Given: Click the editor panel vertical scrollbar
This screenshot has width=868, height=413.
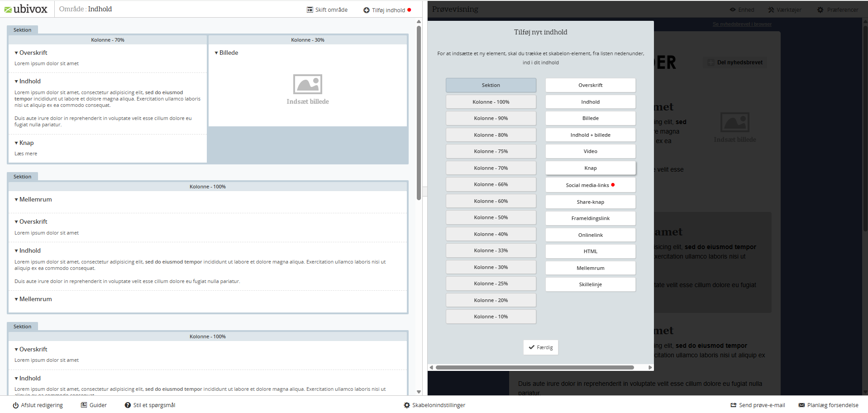Looking at the screenshot, I should click(419, 113).
